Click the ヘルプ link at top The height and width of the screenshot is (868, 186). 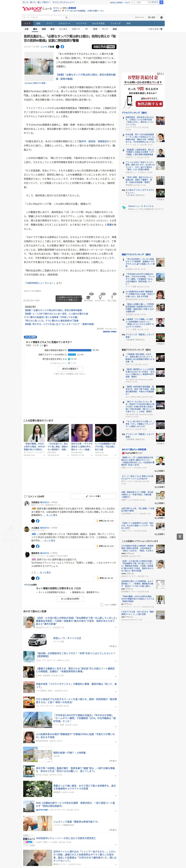(x=127, y=2)
